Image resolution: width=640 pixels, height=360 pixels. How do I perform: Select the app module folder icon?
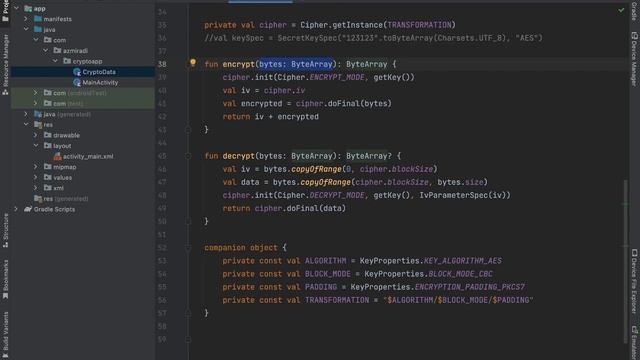(x=28, y=8)
